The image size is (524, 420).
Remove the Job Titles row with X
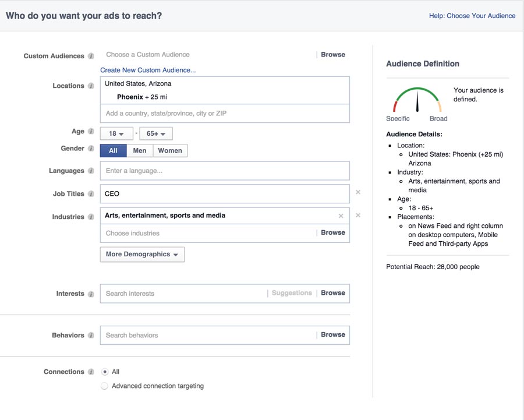[358, 192]
